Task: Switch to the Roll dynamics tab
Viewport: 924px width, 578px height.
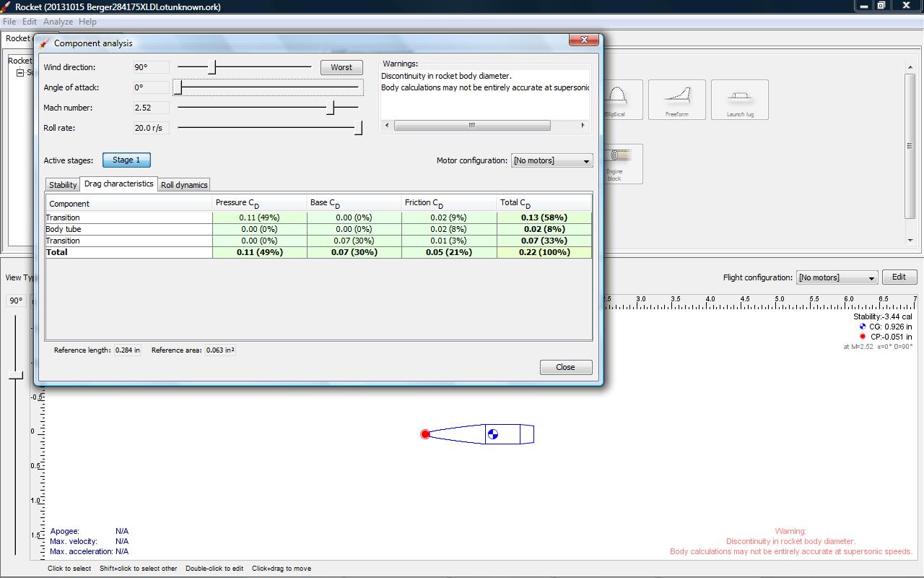Action: pos(184,185)
